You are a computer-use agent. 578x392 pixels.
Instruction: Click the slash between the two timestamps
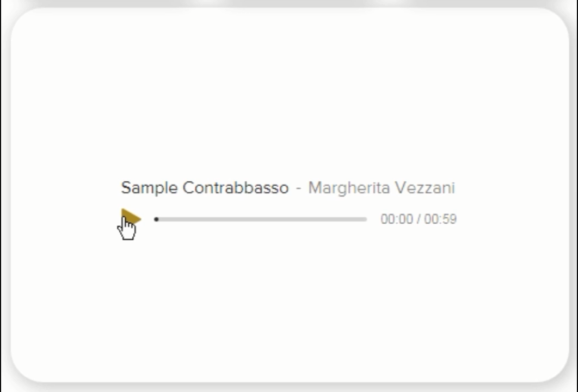tap(419, 219)
